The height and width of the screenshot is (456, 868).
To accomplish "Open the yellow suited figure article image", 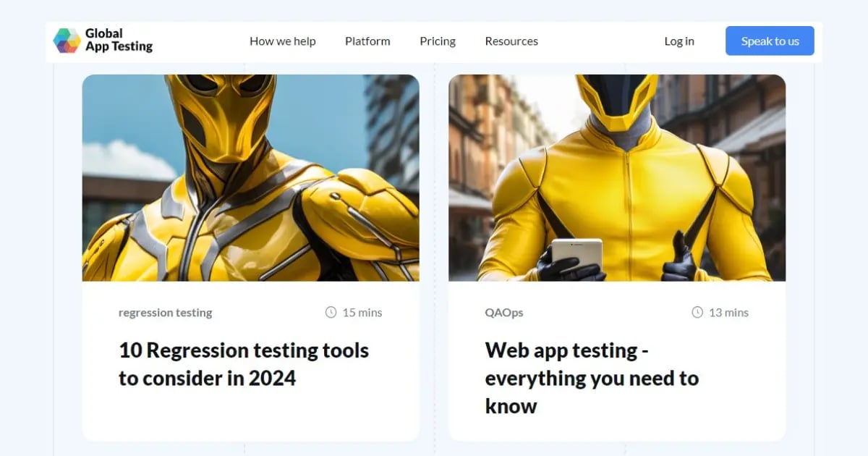I will [616, 177].
